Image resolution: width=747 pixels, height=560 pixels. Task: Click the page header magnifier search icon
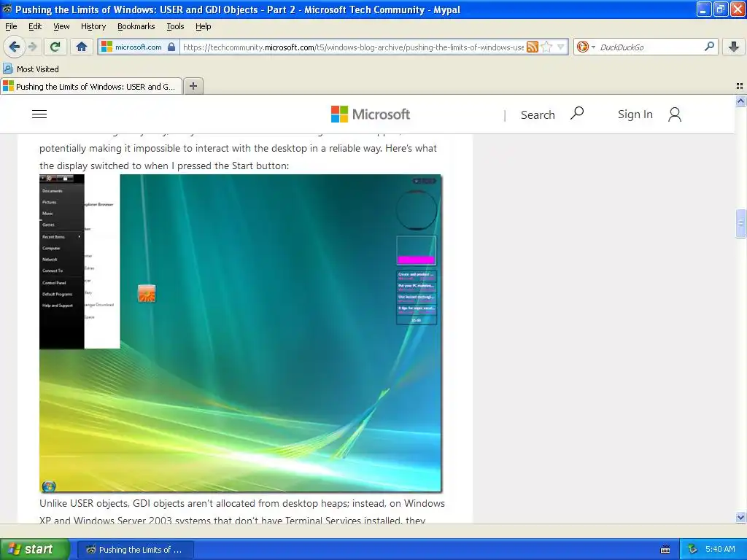point(577,113)
